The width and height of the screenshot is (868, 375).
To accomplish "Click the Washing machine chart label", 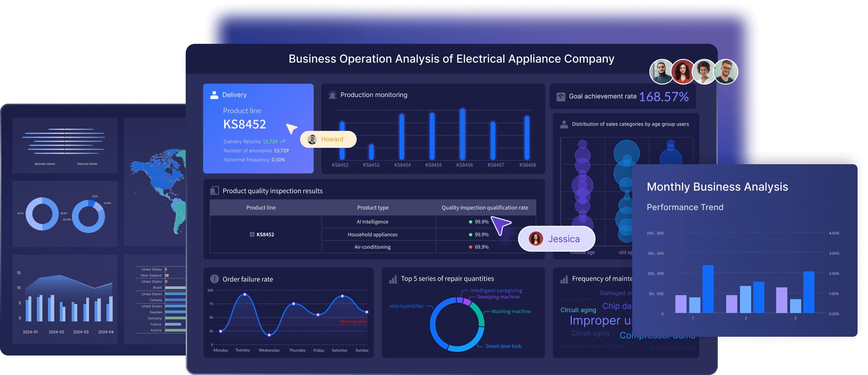I will (511, 311).
